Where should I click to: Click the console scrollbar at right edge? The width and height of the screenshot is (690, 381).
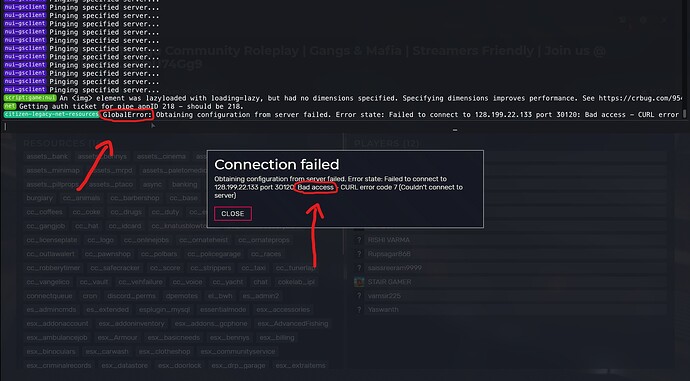[684, 114]
